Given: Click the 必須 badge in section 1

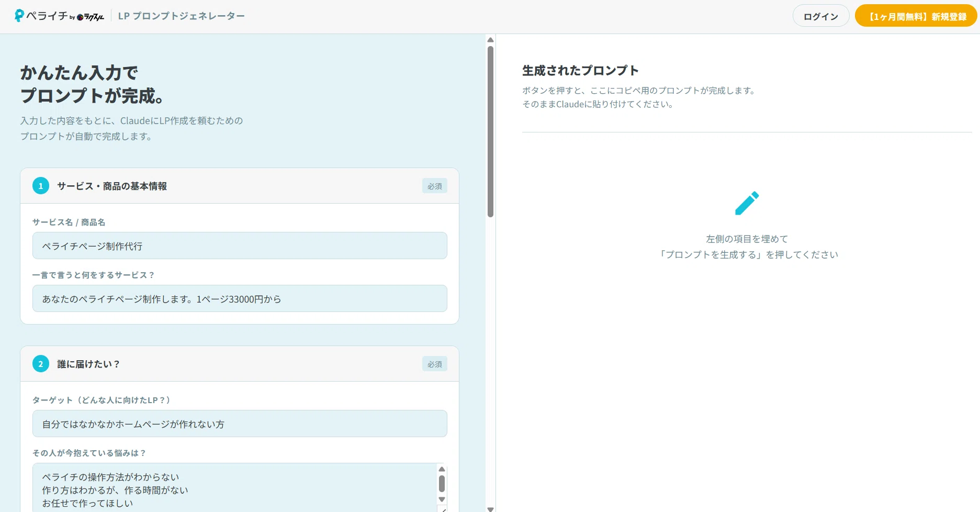Looking at the screenshot, I should (435, 186).
